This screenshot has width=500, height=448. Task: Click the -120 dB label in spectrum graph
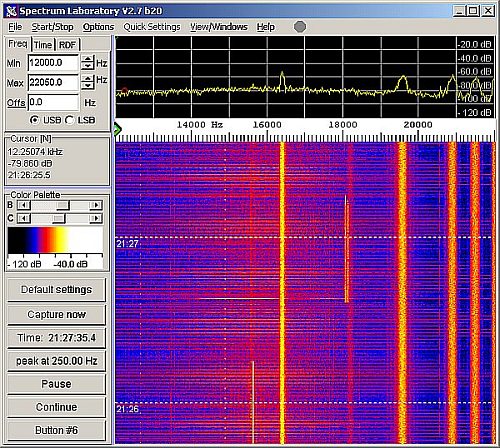(475, 113)
